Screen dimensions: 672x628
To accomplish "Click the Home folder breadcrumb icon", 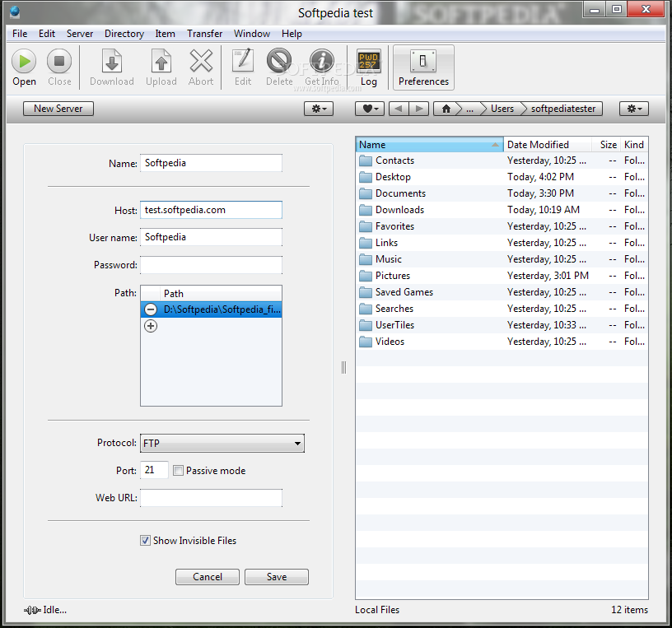I will (446, 109).
